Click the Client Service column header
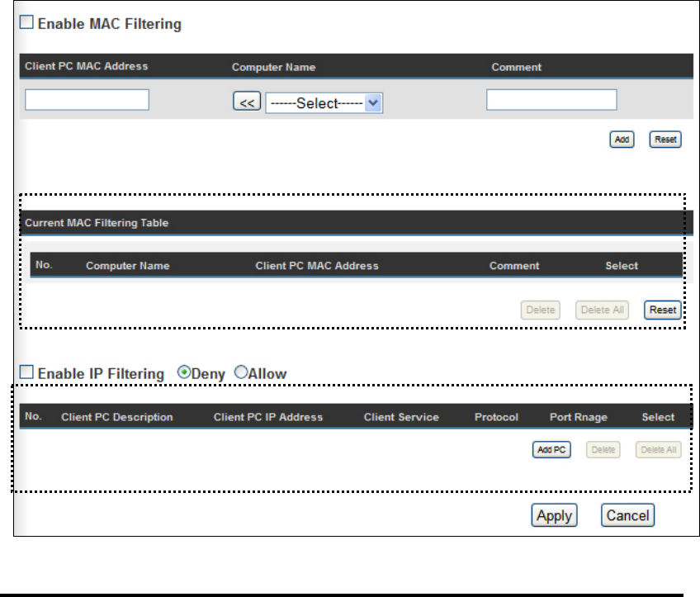700x597 pixels. [401, 417]
